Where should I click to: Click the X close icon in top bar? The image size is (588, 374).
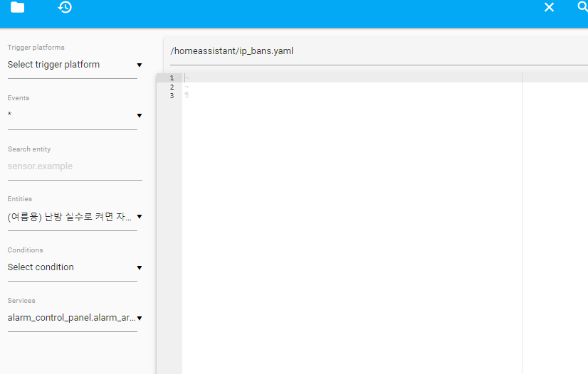[549, 7]
